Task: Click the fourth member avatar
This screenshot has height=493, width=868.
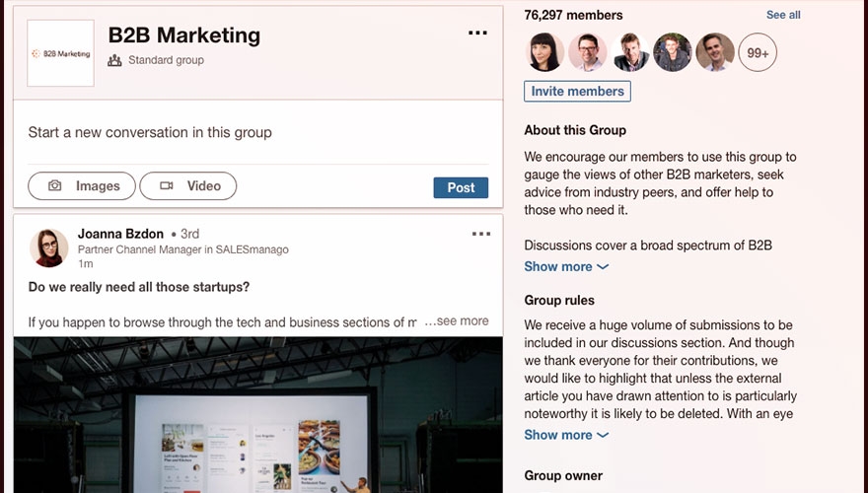Action: point(673,52)
